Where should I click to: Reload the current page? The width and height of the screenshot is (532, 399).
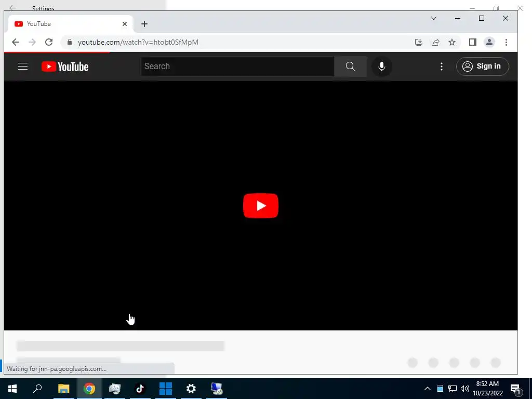[49, 42]
